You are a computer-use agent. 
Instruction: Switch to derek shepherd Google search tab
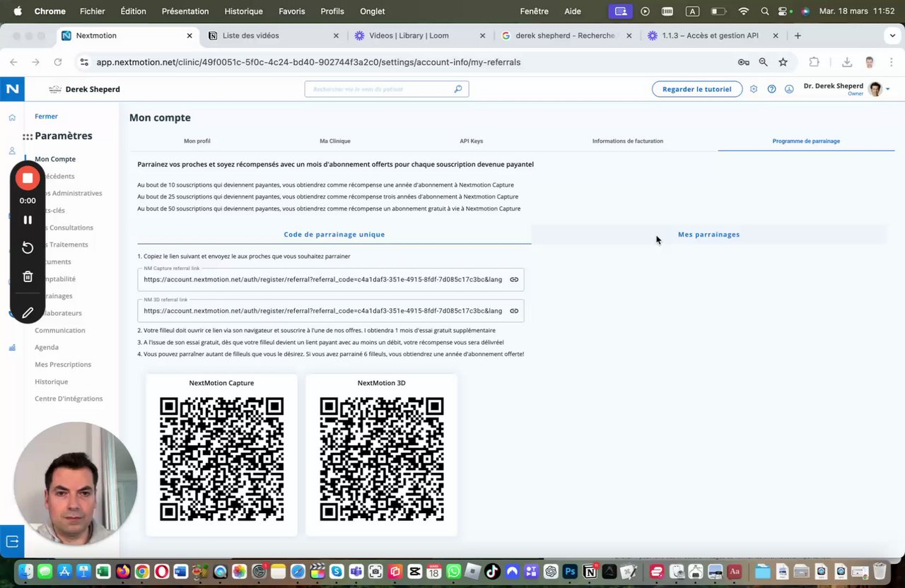(x=566, y=35)
